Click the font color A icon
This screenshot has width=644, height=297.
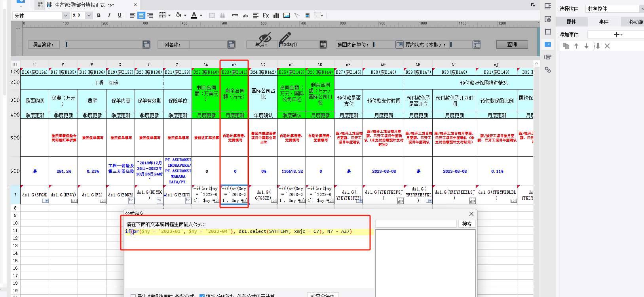[194, 15]
